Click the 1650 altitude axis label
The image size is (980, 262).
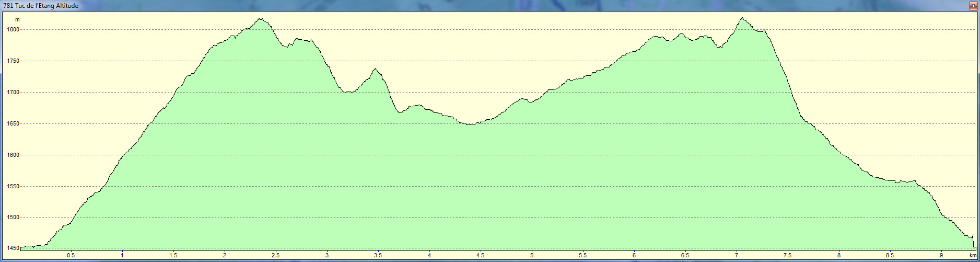point(13,124)
